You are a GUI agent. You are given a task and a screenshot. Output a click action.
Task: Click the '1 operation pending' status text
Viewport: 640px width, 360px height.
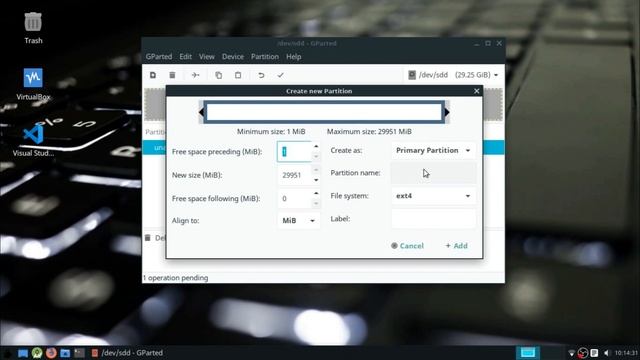(176, 278)
